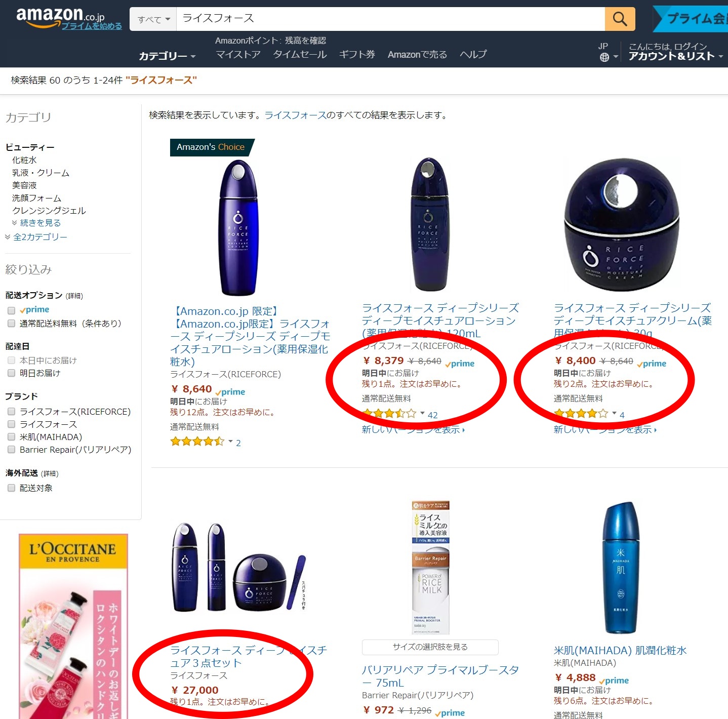Expand the カテゴリー dropdown menu
This screenshot has width=728, height=719.
pyautogui.click(x=167, y=56)
